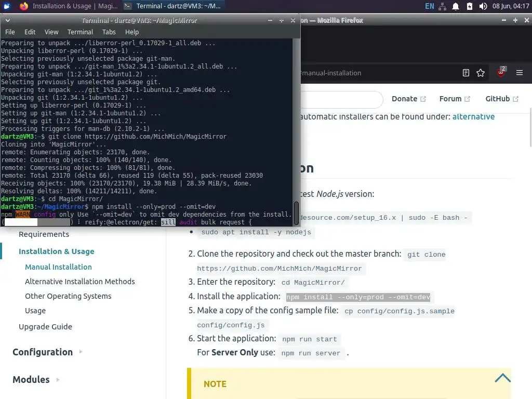532x399 pixels.
Task: Open the Firefox hamburger menu
Action: 520,73
